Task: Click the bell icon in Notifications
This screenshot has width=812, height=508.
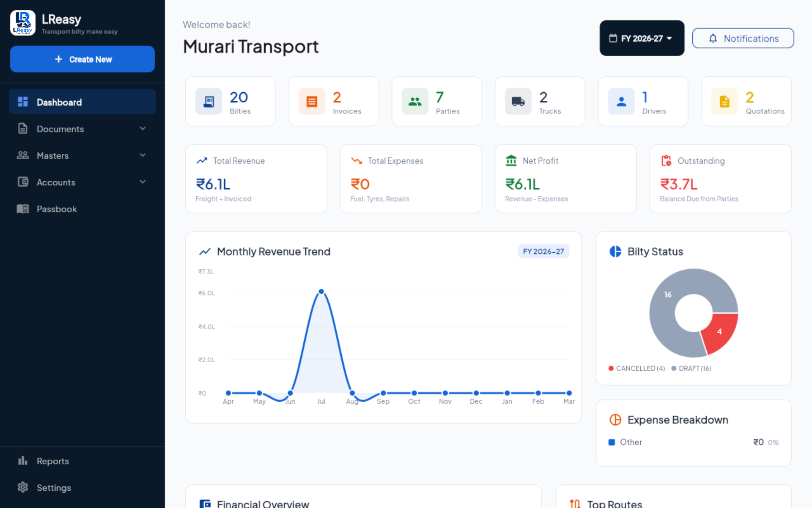Action: coord(713,38)
